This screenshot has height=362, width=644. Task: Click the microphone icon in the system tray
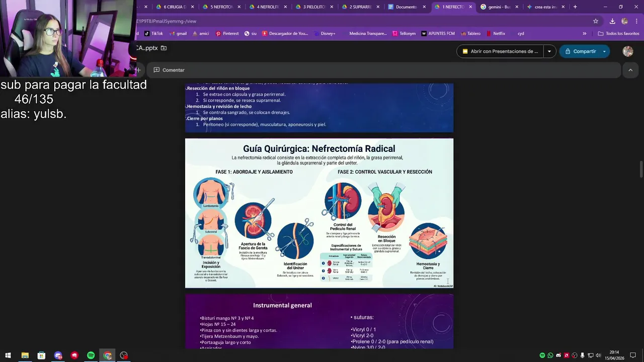[583, 355]
